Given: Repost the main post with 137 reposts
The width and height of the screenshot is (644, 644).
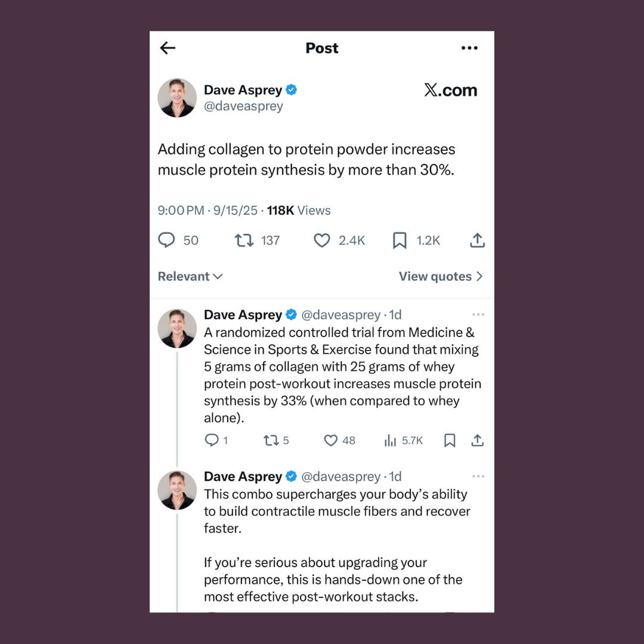Looking at the screenshot, I should click(243, 240).
